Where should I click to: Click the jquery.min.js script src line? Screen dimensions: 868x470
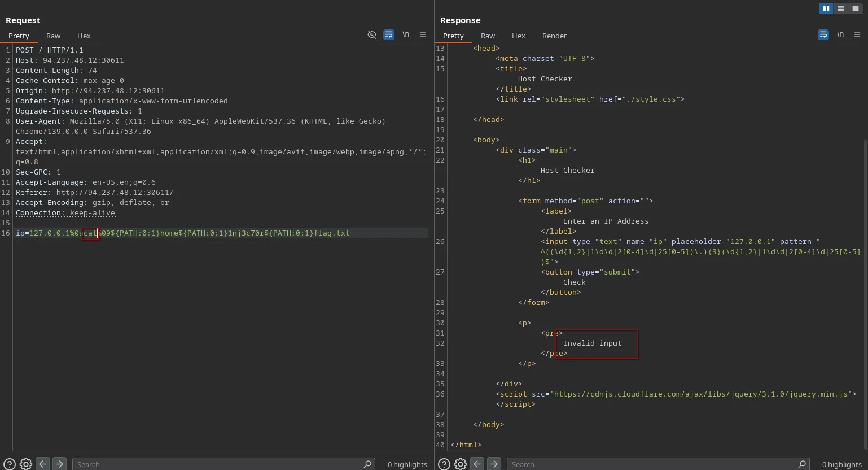pyautogui.click(x=676, y=394)
